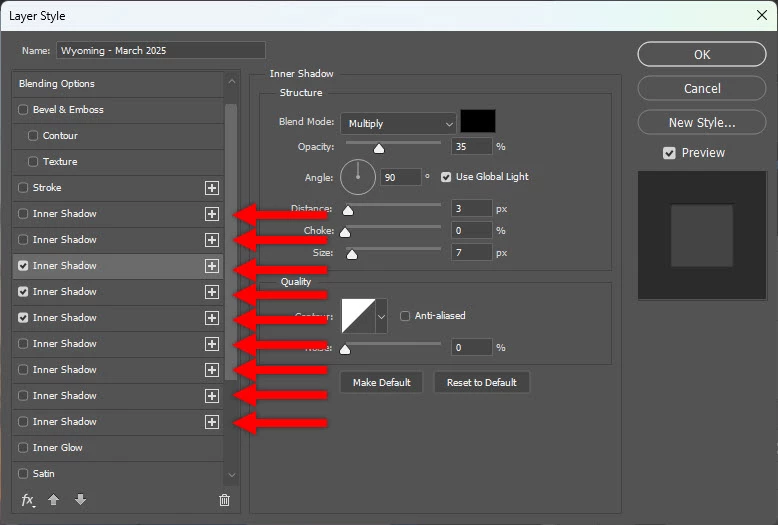Image resolution: width=778 pixels, height=525 pixels.
Task: Click the Cancel button
Action: pos(702,88)
